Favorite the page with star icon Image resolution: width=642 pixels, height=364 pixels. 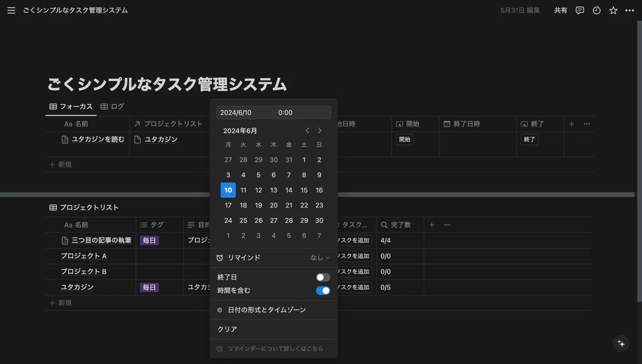(x=613, y=10)
